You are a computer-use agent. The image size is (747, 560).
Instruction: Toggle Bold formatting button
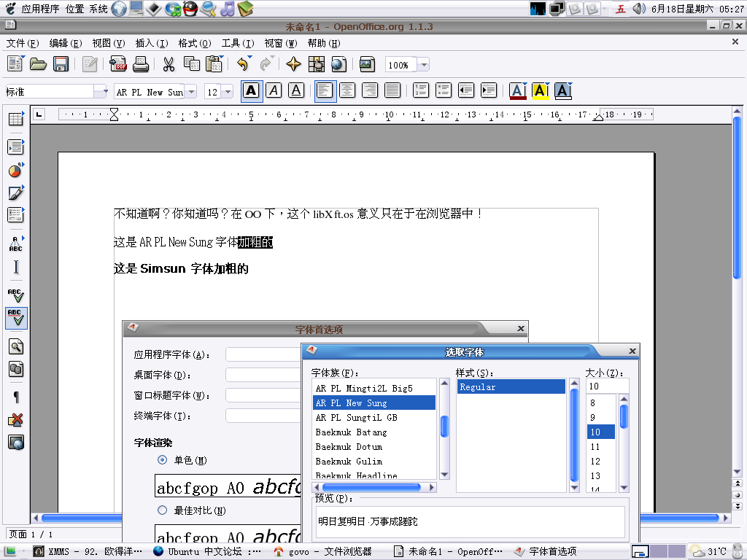pos(252,90)
